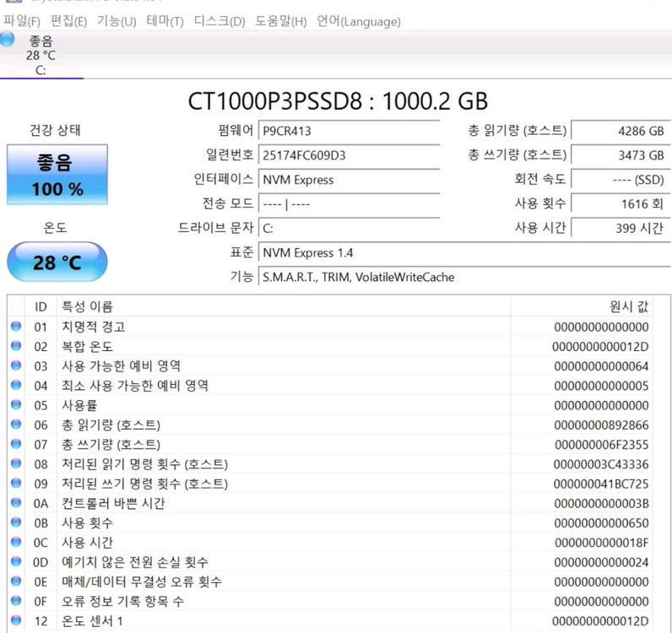Viewport: 672px width, 633px height.
Task: Click the status orb of row 0D 예기치 않은 전원 손실
Action: 16,561
